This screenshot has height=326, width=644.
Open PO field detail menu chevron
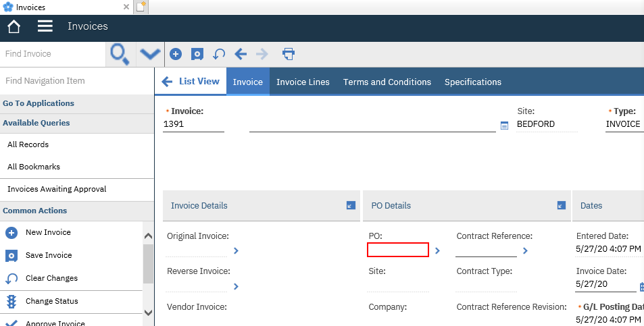click(x=437, y=250)
